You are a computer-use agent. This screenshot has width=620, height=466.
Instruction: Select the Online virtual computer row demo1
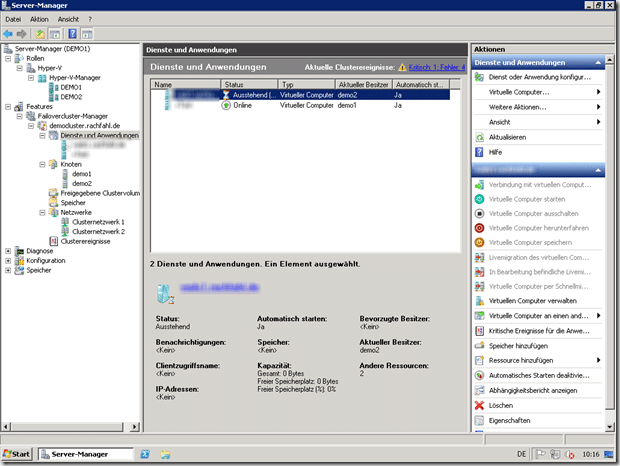tap(301, 106)
